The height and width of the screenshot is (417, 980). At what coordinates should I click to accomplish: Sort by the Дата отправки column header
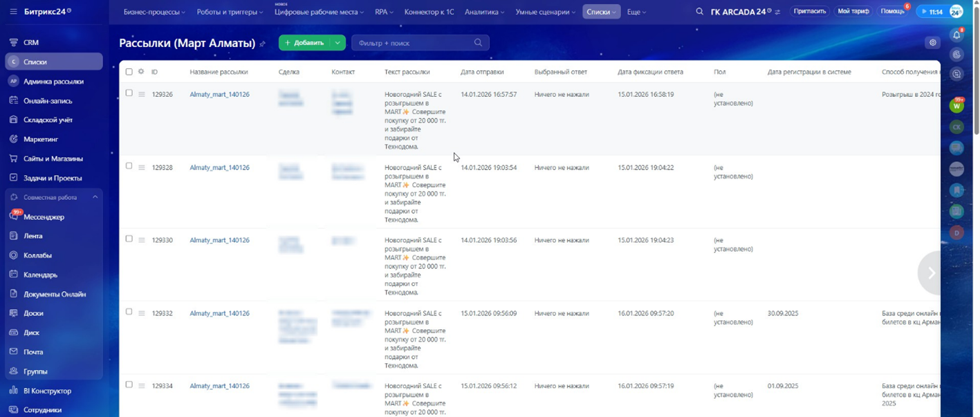point(482,72)
